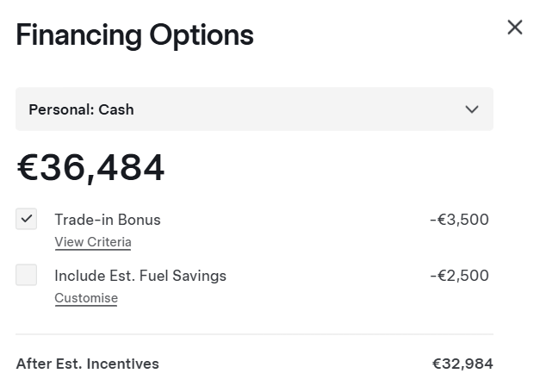
Task: Click the checkmark icon beside Trade-in Bonus
Action: tap(27, 219)
